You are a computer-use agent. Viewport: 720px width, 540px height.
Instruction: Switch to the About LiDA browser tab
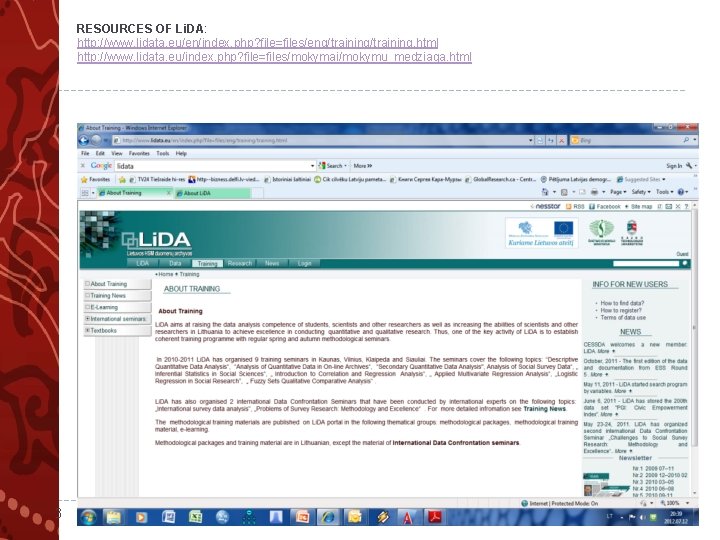click(x=212, y=193)
